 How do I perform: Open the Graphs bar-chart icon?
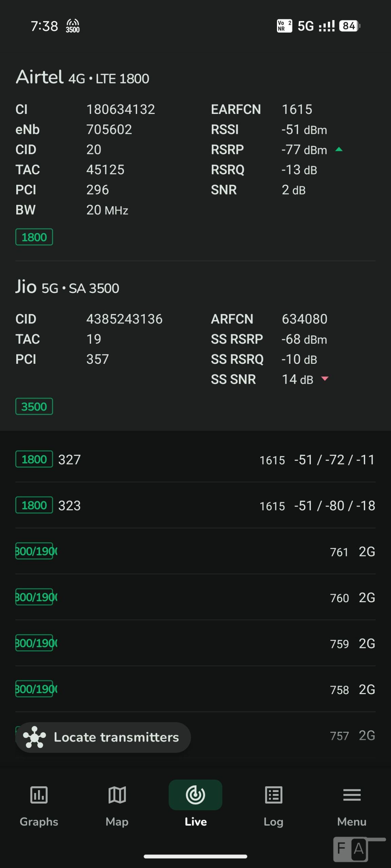(x=39, y=795)
